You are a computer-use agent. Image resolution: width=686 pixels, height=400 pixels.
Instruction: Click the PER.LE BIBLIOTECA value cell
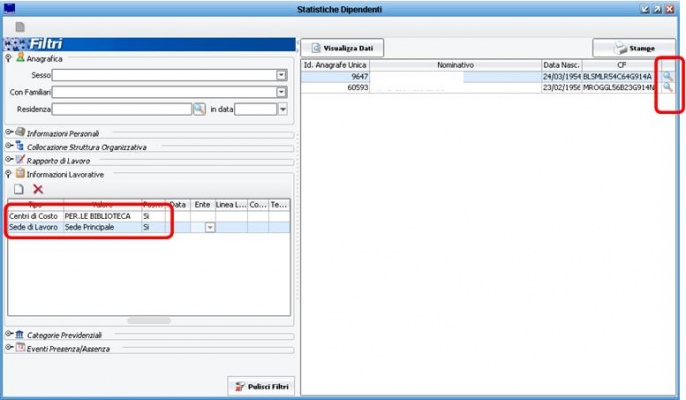[x=102, y=216]
